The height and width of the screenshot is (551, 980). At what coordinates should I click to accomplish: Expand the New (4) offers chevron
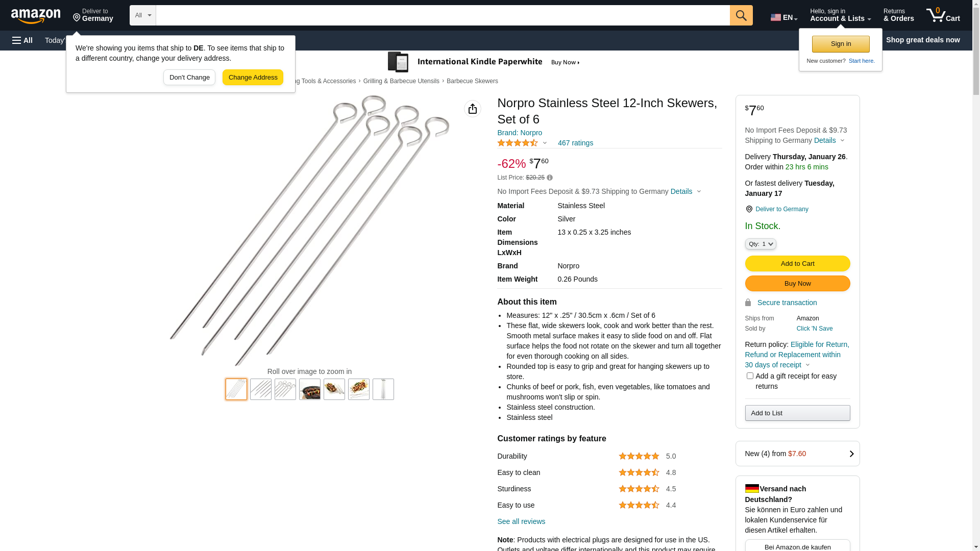[851, 454]
